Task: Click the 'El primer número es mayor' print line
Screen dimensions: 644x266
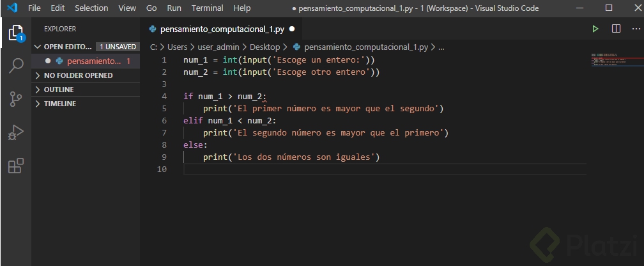Action: (324, 109)
